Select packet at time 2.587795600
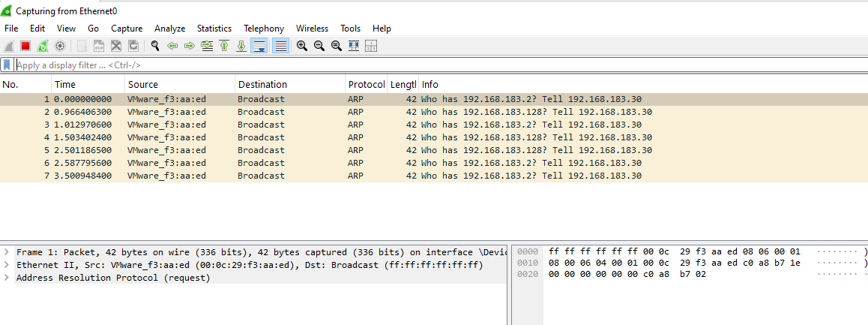Viewport: 868px width, 325px height. pos(434,163)
